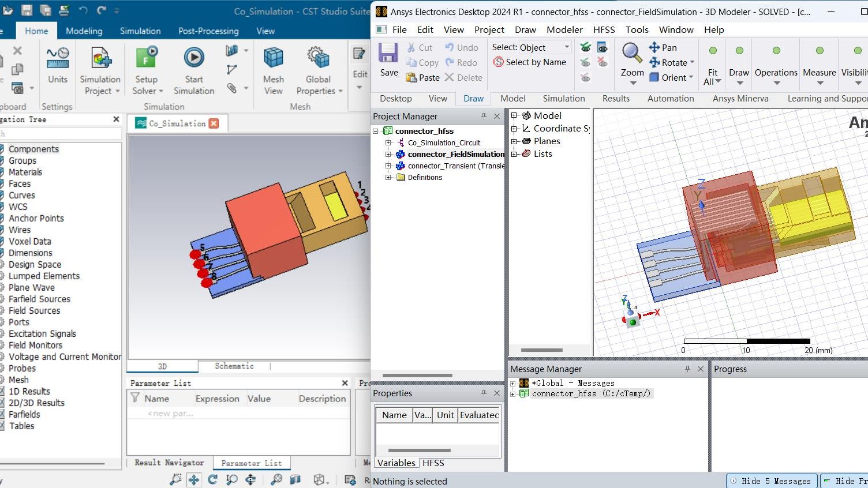
Task: Click the CST rotate view icon
Action: (x=212, y=479)
